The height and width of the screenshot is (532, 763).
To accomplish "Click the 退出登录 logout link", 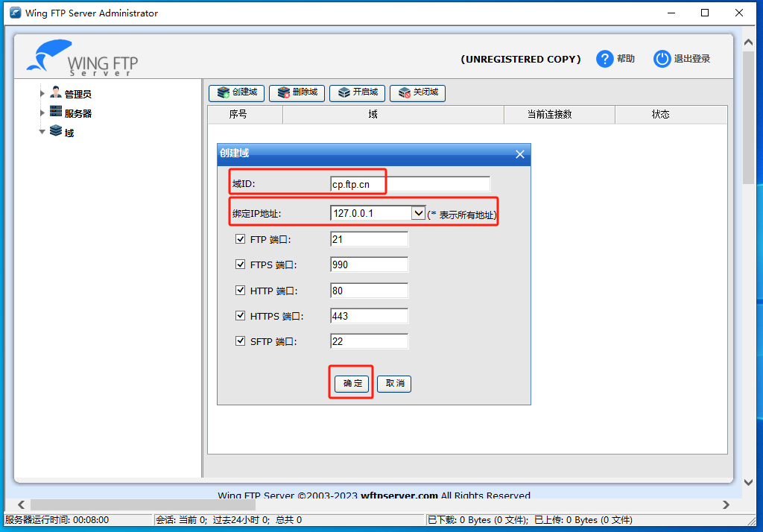I will click(x=692, y=59).
